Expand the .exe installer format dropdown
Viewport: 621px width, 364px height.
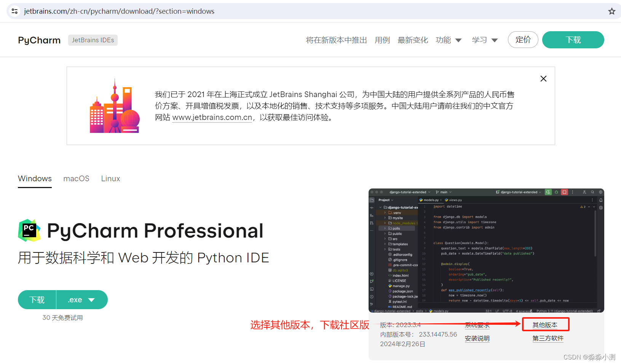click(82, 300)
